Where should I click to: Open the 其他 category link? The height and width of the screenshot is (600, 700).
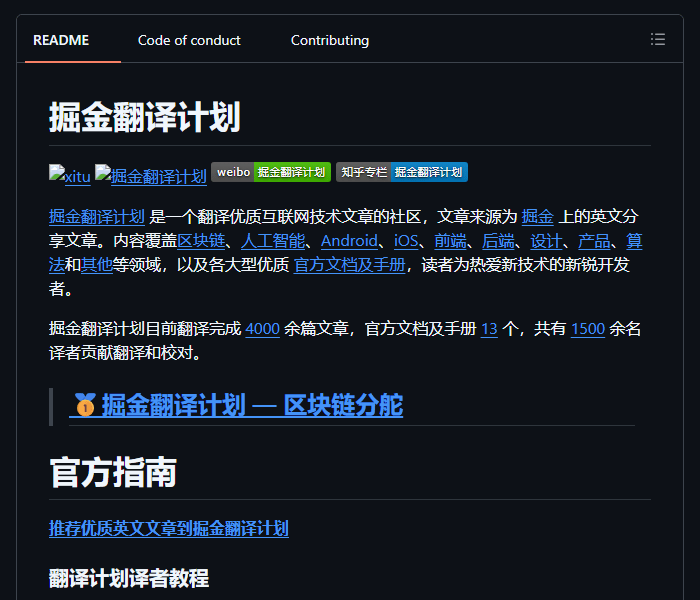coord(97,265)
